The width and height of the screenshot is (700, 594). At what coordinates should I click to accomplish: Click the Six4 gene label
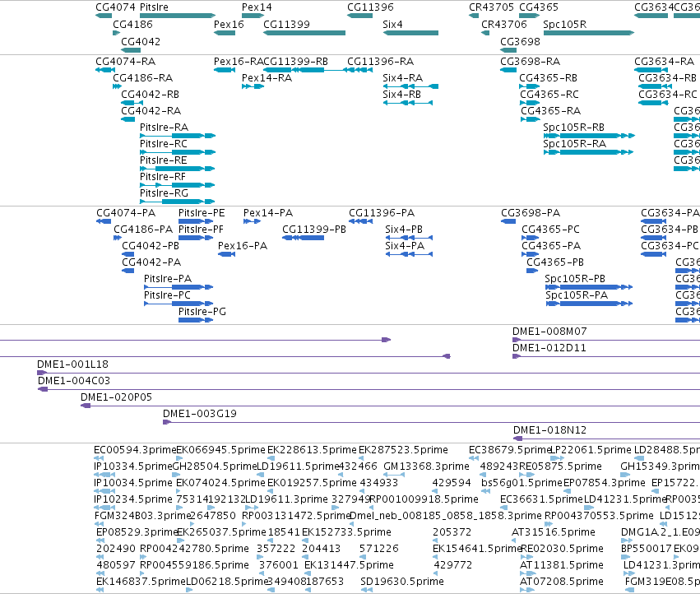tap(392, 24)
